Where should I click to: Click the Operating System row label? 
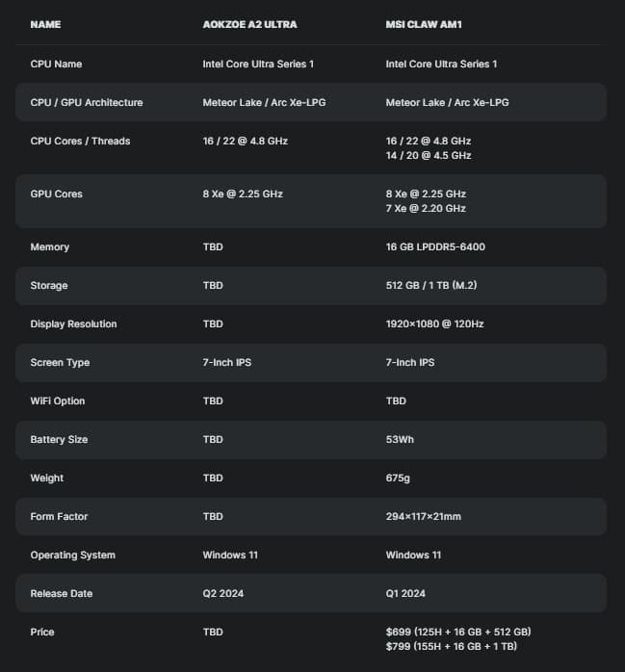pyautogui.click(x=72, y=555)
